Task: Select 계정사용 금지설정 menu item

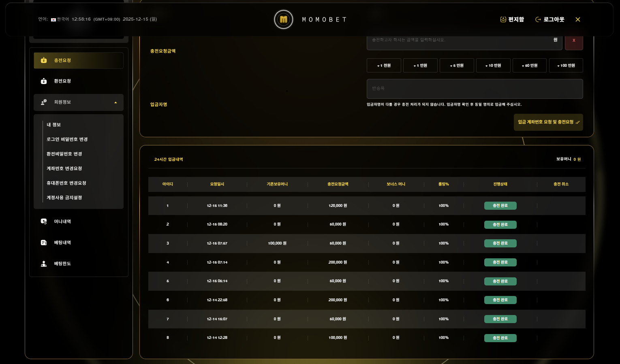Action: pos(64,198)
